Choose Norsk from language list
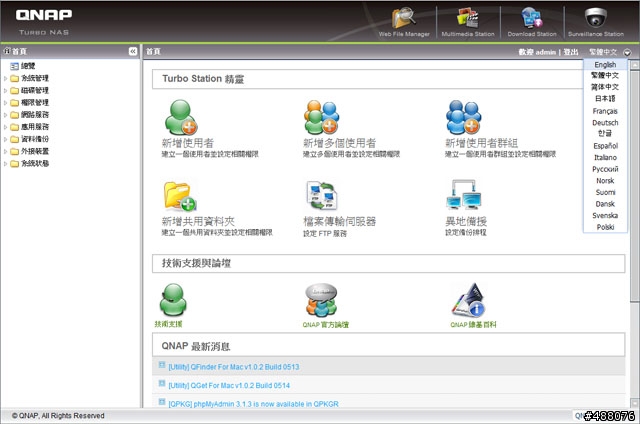640x424 pixels. tap(605, 180)
